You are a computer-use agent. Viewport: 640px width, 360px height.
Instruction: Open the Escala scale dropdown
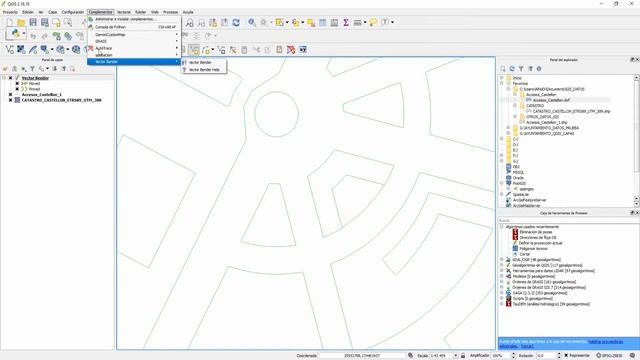456,356
